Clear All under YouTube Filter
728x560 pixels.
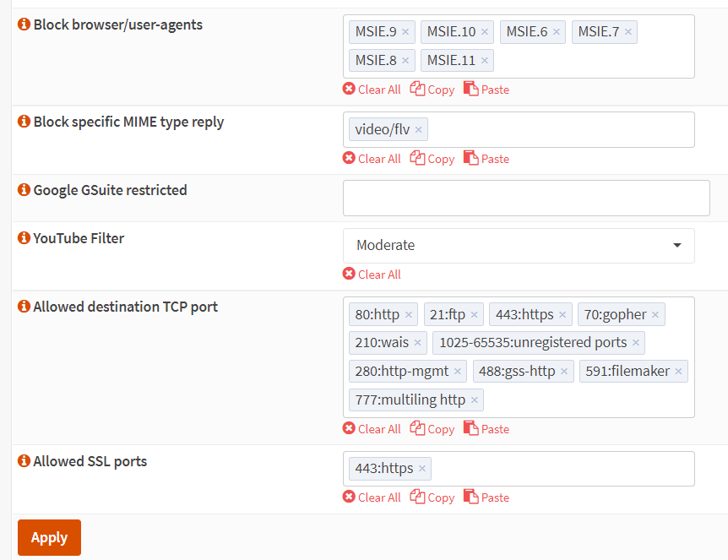tap(372, 275)
